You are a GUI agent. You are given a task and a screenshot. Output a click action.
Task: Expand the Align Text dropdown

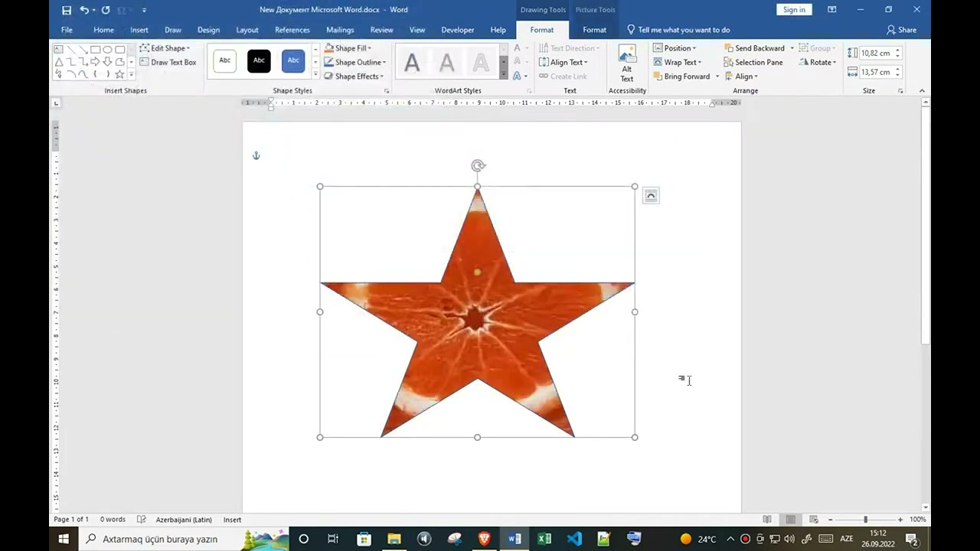coord(563,62)
